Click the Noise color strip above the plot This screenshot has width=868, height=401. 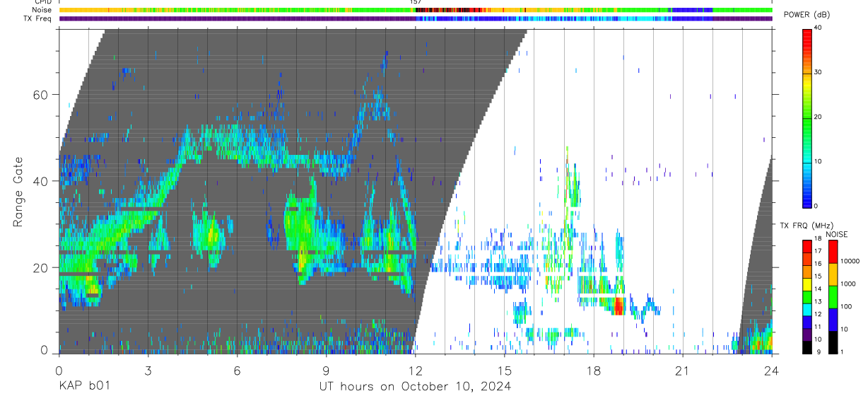pos(416,10)
